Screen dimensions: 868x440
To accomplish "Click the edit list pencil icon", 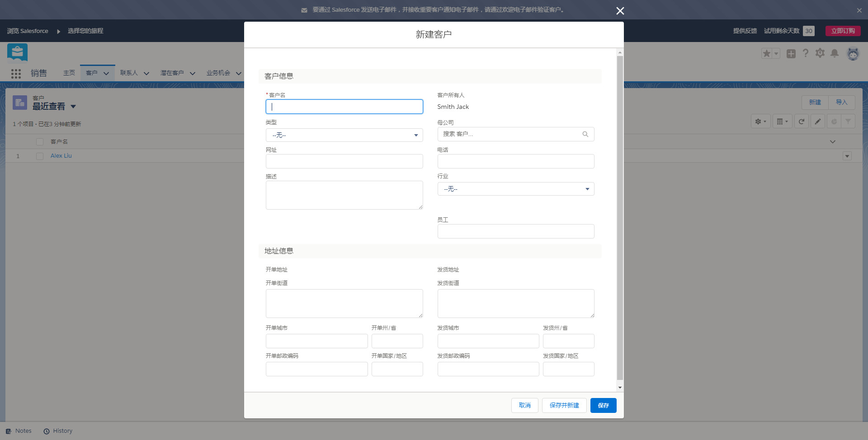I will point(818,122).
